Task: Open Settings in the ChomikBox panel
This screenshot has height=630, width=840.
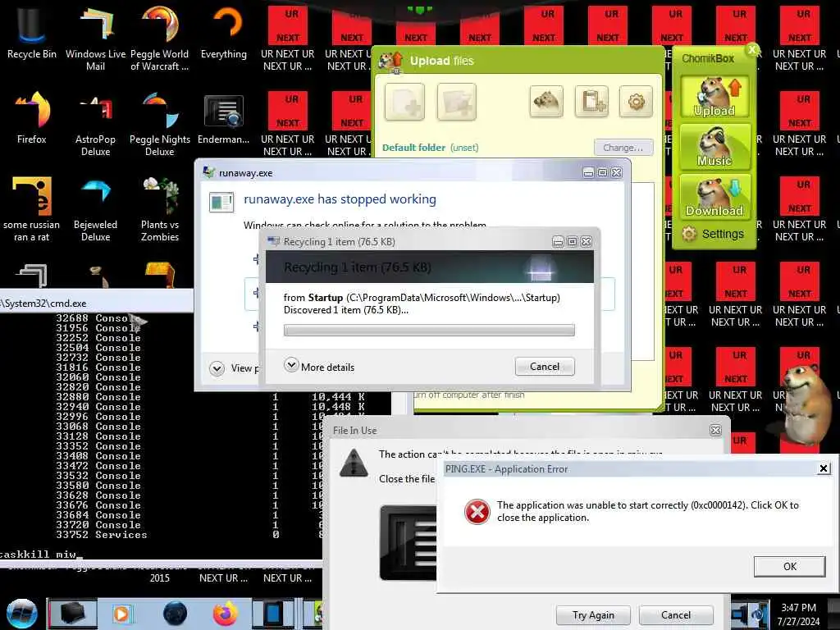Action: click(713, 234)
